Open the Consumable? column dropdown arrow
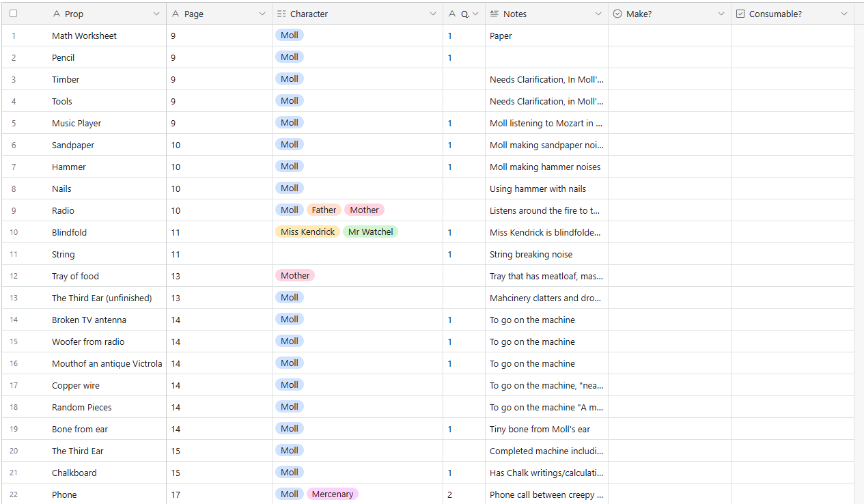The image size is (864, 504). [844, 14]
